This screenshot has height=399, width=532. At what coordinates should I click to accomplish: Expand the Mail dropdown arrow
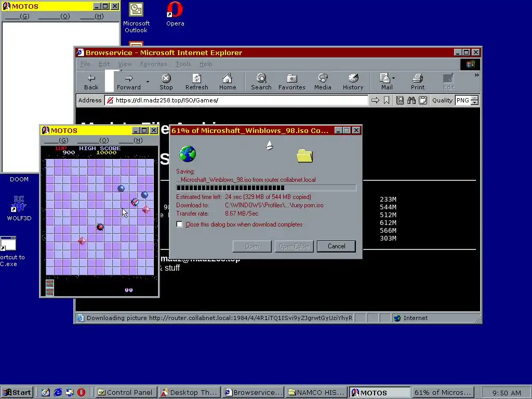[x=394, y=78]
